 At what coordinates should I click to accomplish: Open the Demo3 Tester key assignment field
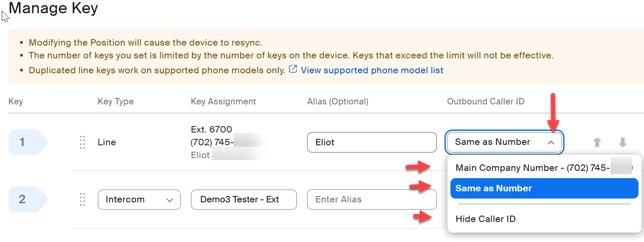[x=244, y=199]
